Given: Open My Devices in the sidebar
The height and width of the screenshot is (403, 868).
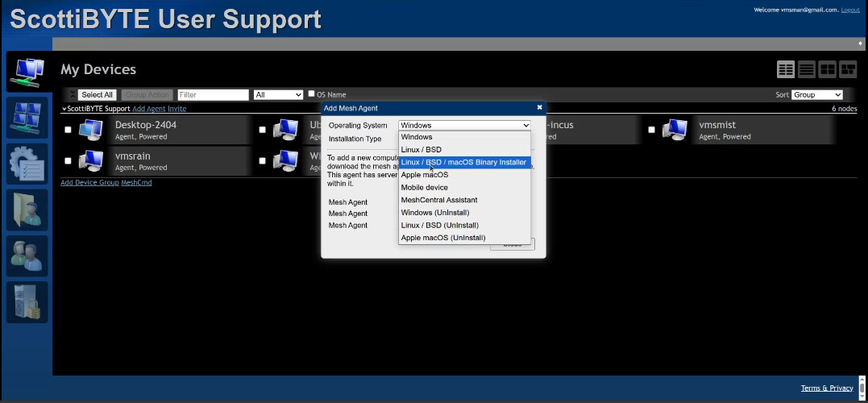Looking at the screenshot, I should tap(27, 117).
